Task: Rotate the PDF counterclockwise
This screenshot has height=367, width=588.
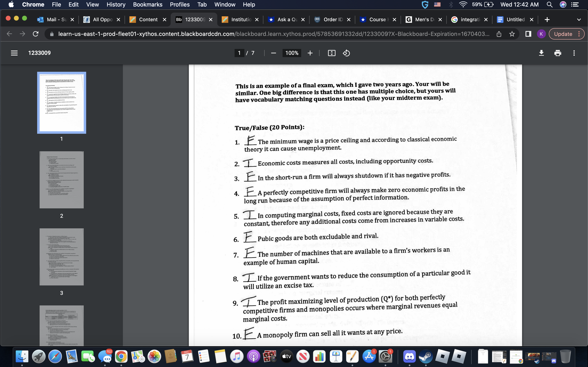Action: pos(346,53)
